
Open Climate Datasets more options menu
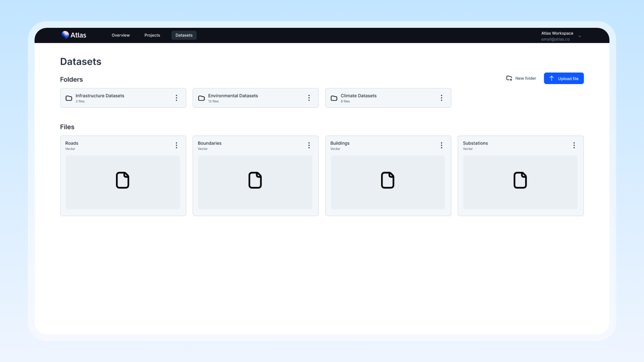(441, 98)
